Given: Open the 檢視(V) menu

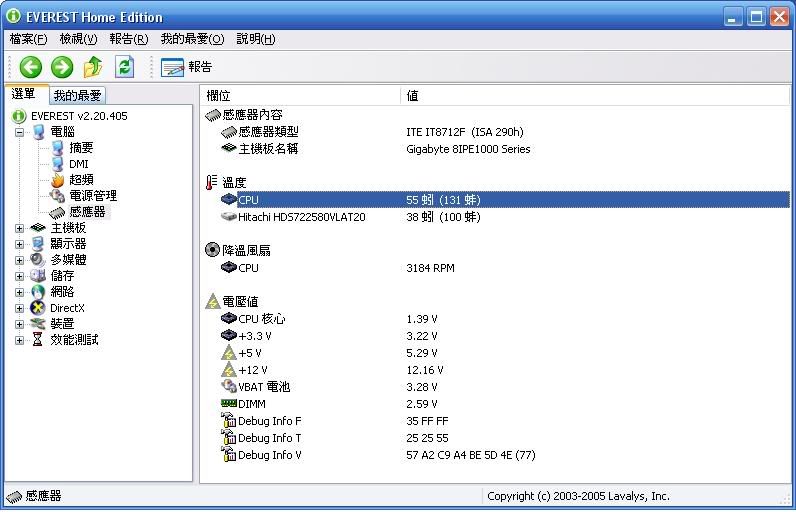Looking at the screenshot, I should coord(78,39).
